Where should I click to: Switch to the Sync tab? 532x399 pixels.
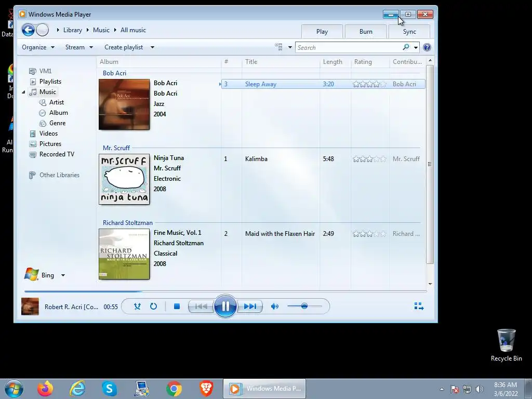pos(409,32)
